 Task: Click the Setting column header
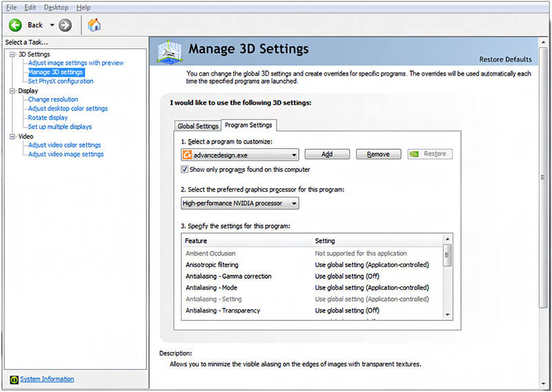click(x=378, y=241)
